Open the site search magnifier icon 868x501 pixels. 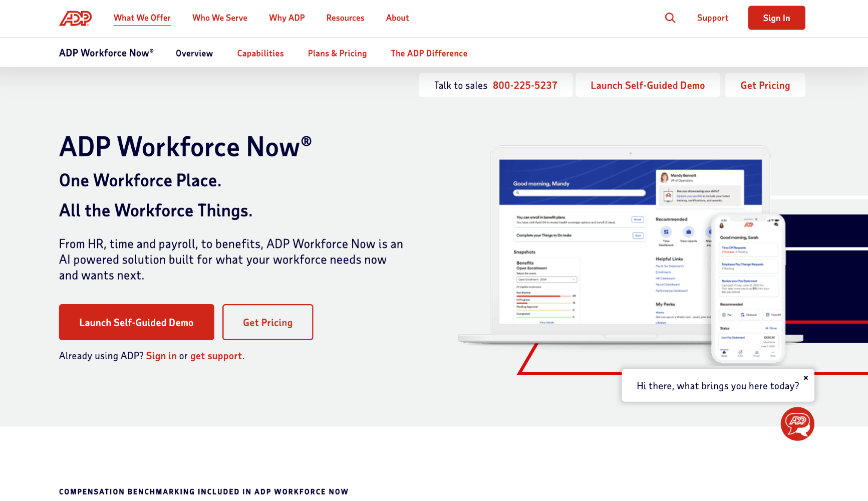(670, 18)
